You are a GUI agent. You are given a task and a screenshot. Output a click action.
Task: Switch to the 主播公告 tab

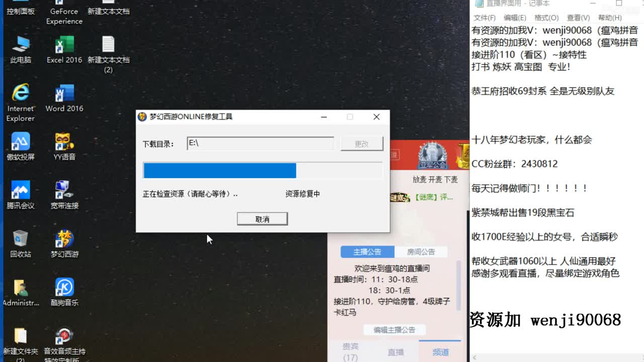367,252
